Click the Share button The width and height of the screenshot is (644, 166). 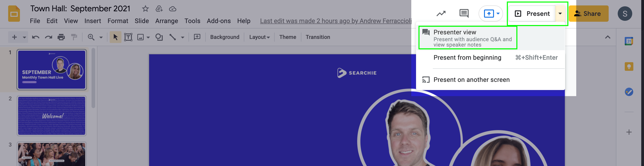[588, 14]
